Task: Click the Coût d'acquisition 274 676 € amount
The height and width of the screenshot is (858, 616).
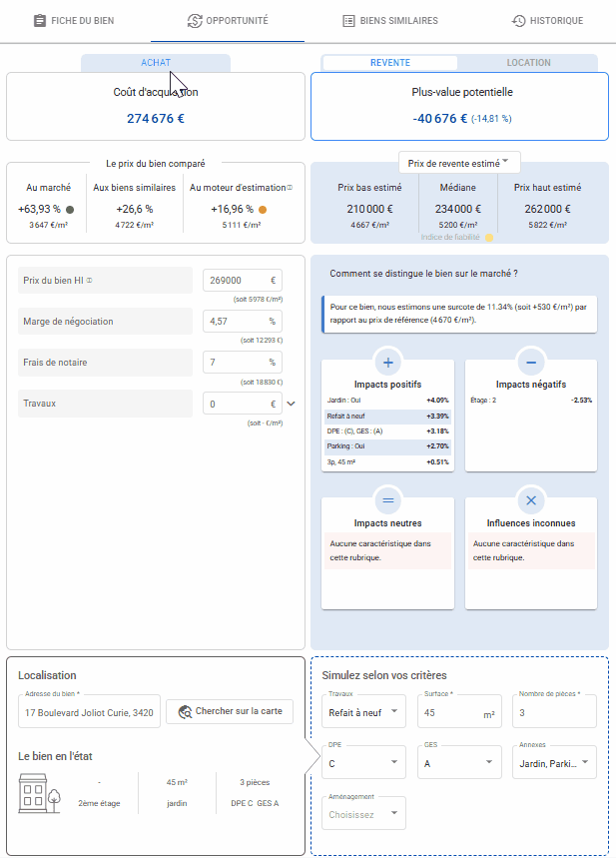Action: [156, 119]
